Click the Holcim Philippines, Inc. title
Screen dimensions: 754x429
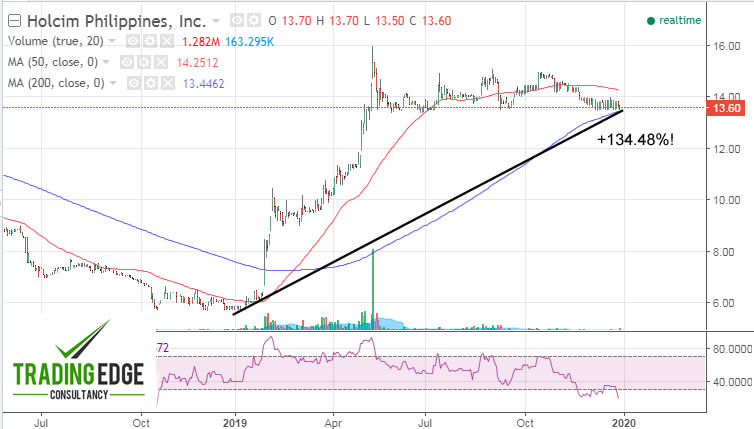pos(116,21)
